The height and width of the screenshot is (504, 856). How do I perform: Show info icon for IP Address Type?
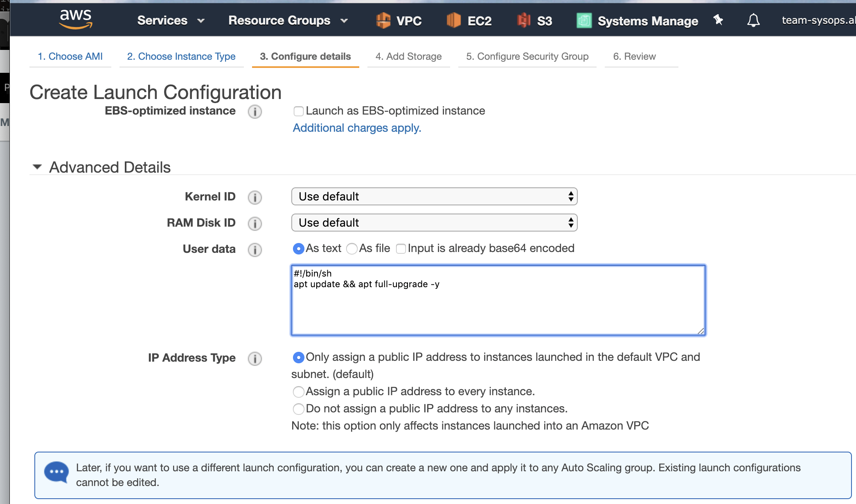coord(255,359)
